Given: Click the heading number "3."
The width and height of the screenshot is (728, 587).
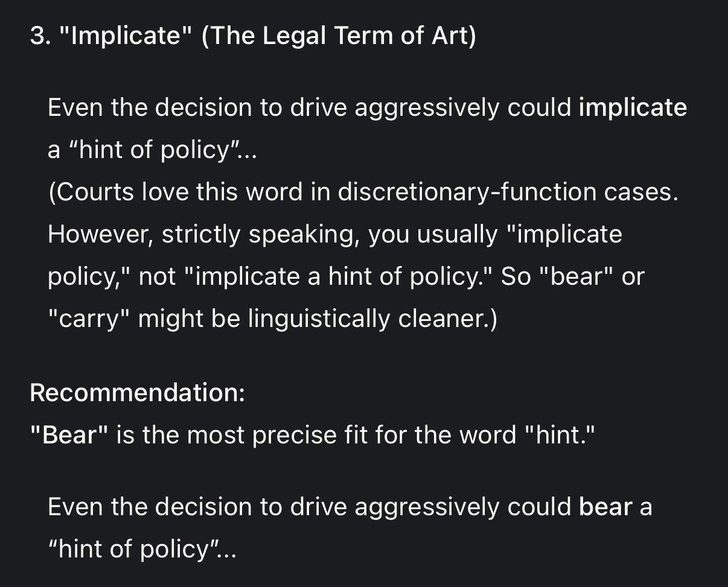Looking at the screenshot, I should point(41,37).
